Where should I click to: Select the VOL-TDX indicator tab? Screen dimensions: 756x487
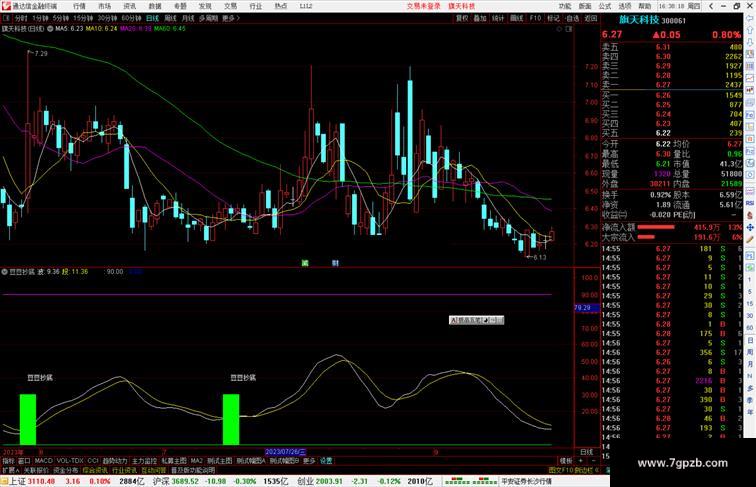tap(70, 461)
